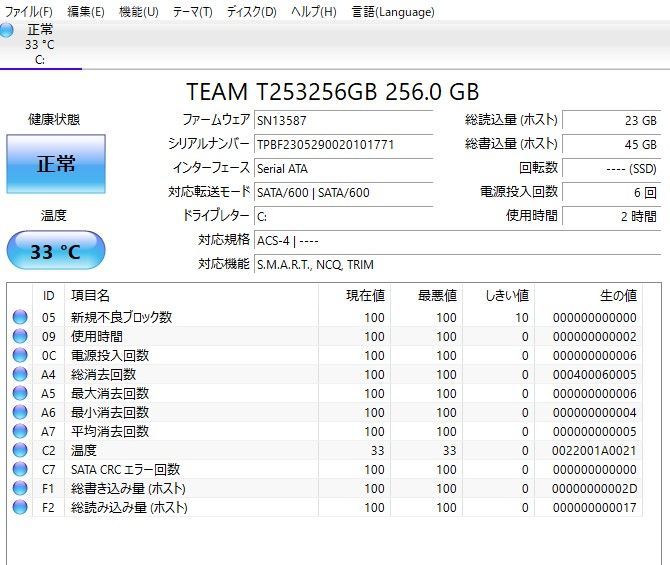Click the firmware field SN13587

click(x=344, y=121)
